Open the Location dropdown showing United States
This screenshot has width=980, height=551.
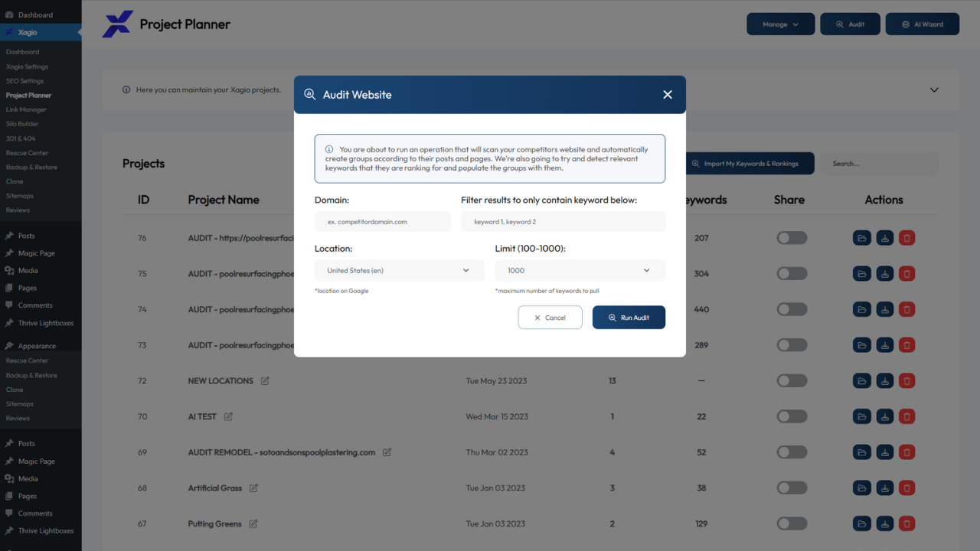[399, 270]
